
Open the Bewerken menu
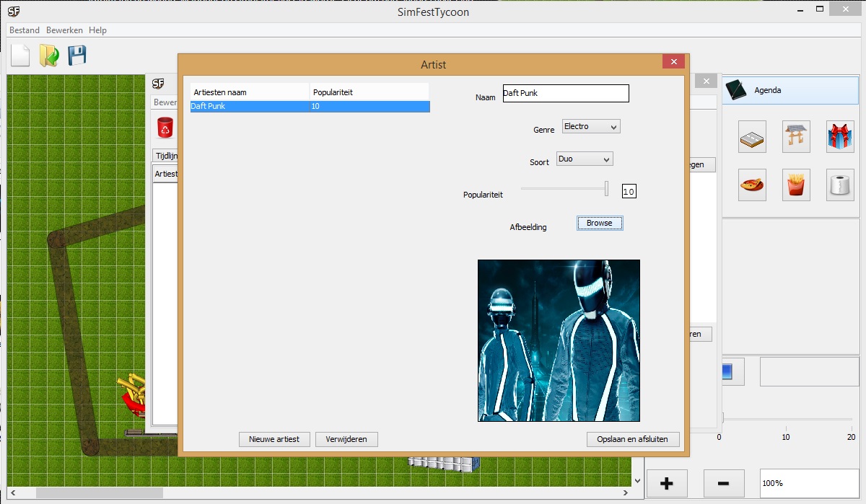click(64, 30)
